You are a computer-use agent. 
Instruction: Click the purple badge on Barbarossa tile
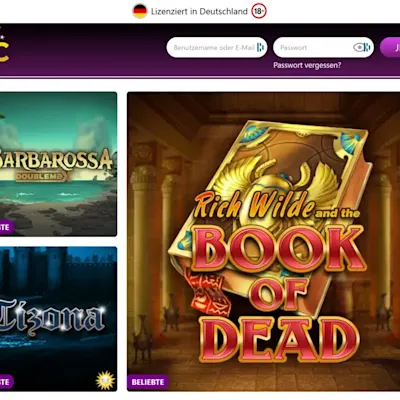(x=6, y=227)
